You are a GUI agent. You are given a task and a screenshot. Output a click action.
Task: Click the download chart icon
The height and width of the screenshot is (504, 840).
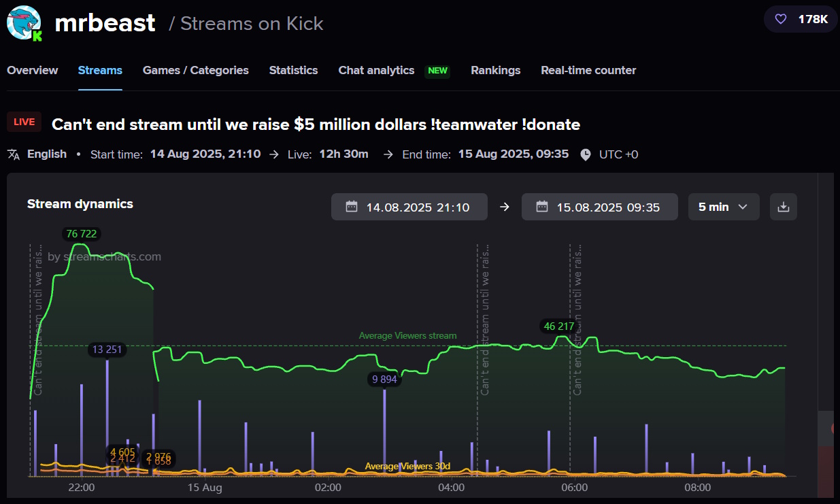point(784,207)
